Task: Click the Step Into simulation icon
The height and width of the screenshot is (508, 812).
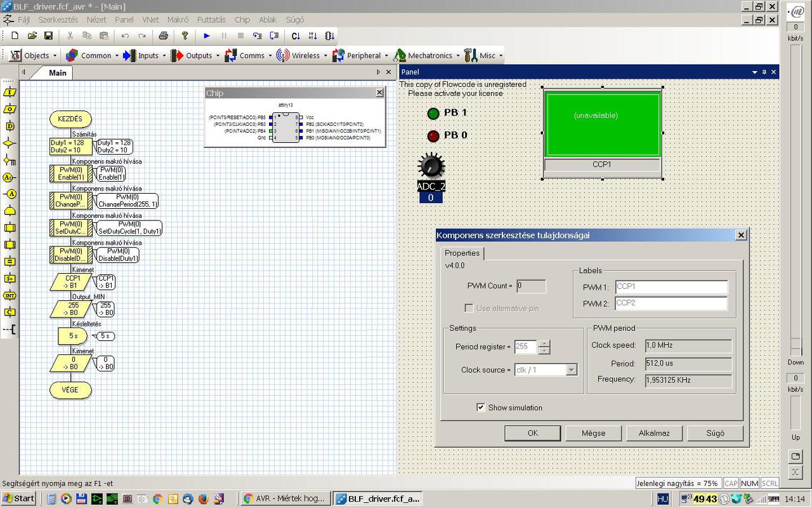Action: click(257, 36)
